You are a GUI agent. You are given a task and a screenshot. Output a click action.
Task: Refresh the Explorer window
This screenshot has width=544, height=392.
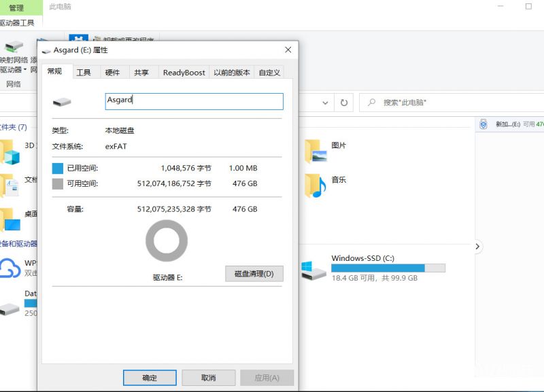pyautogui.click(x=344, y=103)
